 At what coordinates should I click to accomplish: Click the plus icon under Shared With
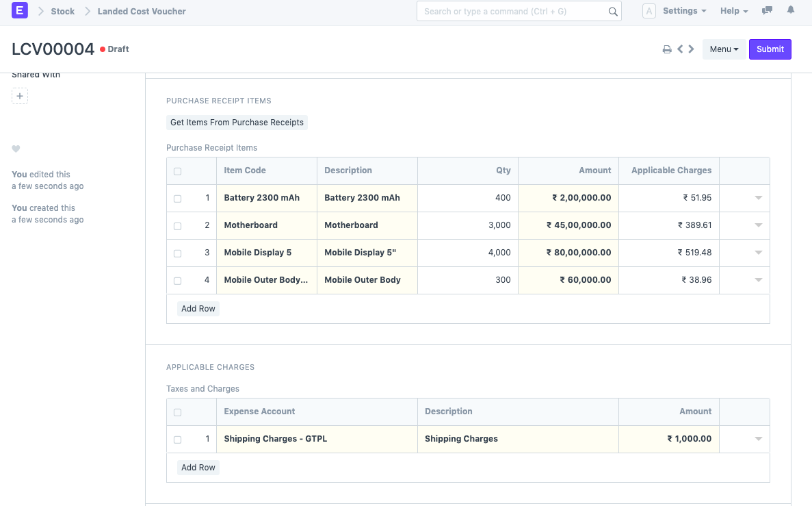tap(20, 97)
